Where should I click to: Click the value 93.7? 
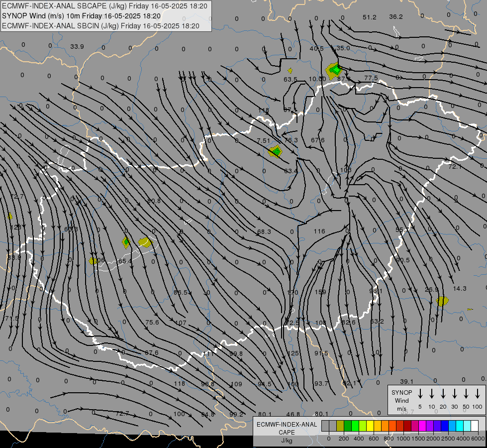tap(321, 384)
